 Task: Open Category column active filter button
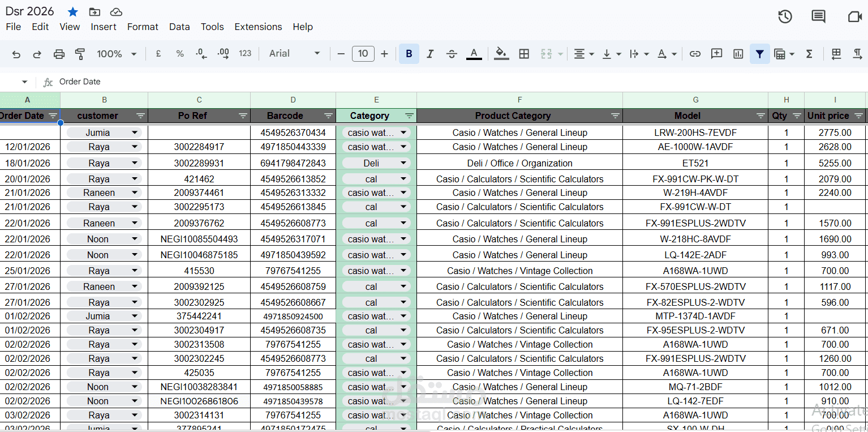click(x=410, y=116)
